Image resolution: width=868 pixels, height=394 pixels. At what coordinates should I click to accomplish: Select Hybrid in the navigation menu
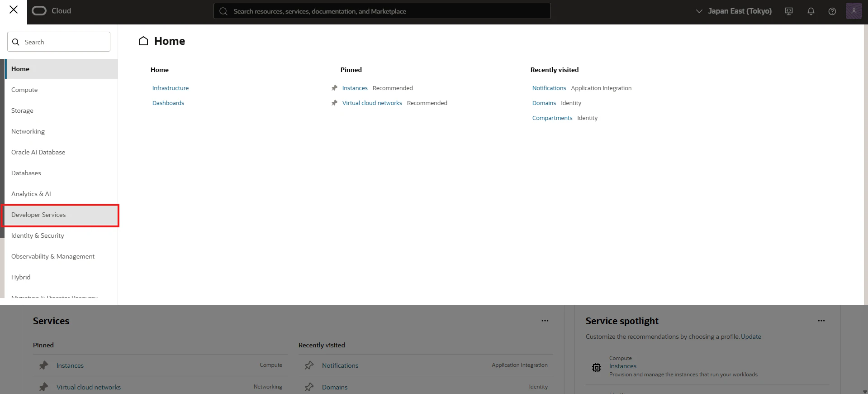pyautogui.click(x=62, y=277)
